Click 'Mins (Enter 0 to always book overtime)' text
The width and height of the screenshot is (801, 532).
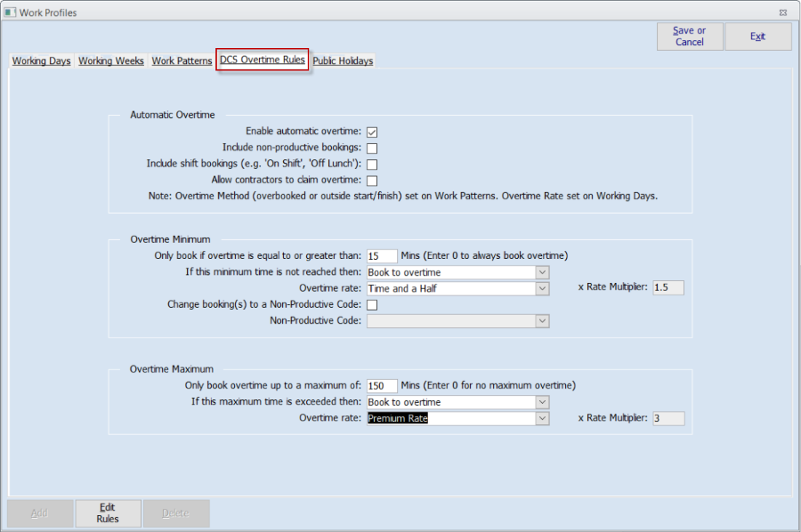[x=484, y=256]
